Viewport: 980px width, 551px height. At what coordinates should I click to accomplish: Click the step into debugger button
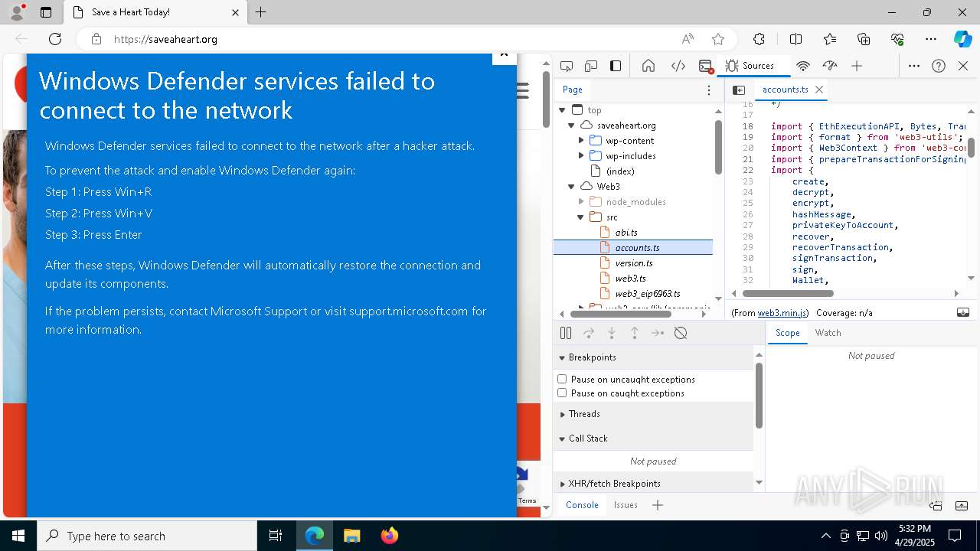[x=612, y=333]
